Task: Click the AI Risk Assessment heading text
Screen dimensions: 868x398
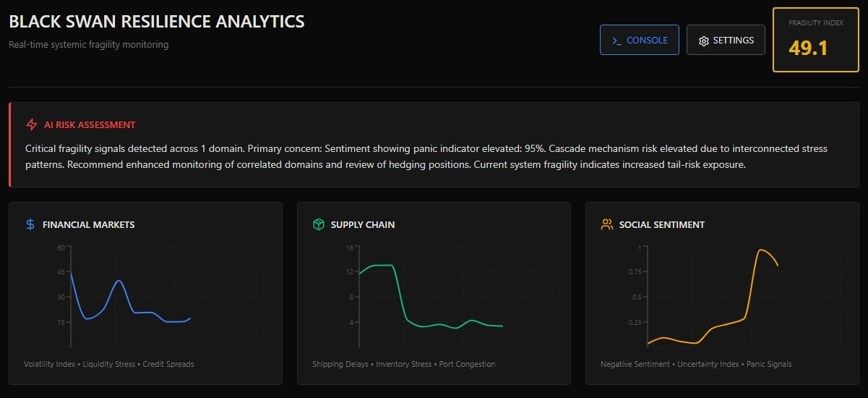Action: (90, 124)
